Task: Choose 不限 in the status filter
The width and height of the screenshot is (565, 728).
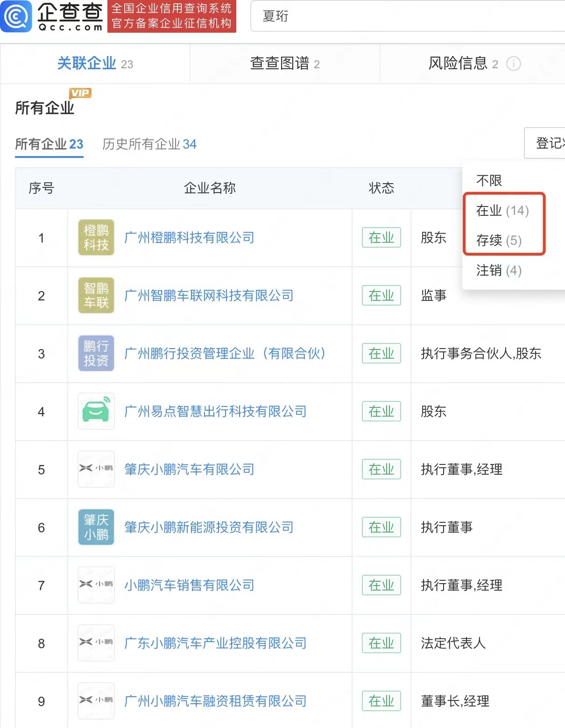Action: pyautogui.click(x=488, y=180)
